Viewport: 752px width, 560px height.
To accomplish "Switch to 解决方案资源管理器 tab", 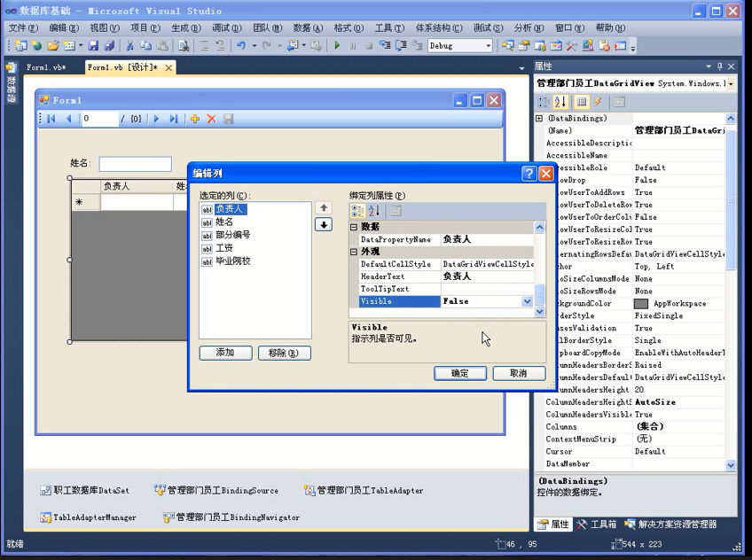I will (671, 525).
